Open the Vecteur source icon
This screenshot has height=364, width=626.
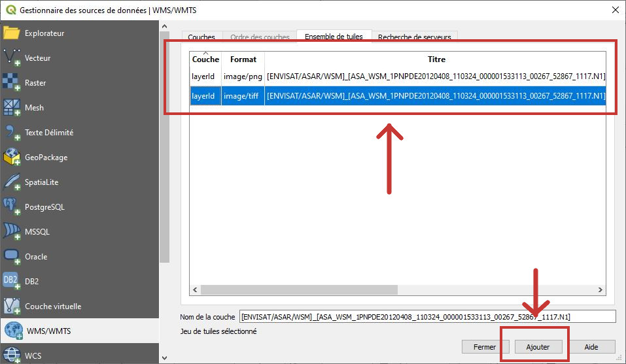pos(12,58)
